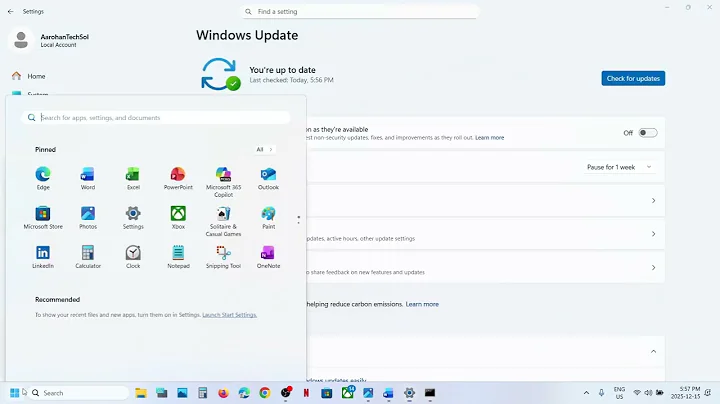Go to Home in Settings sidebar
Image resolution: width=720 pixels, height=404 pixels.
pos(36,76)
